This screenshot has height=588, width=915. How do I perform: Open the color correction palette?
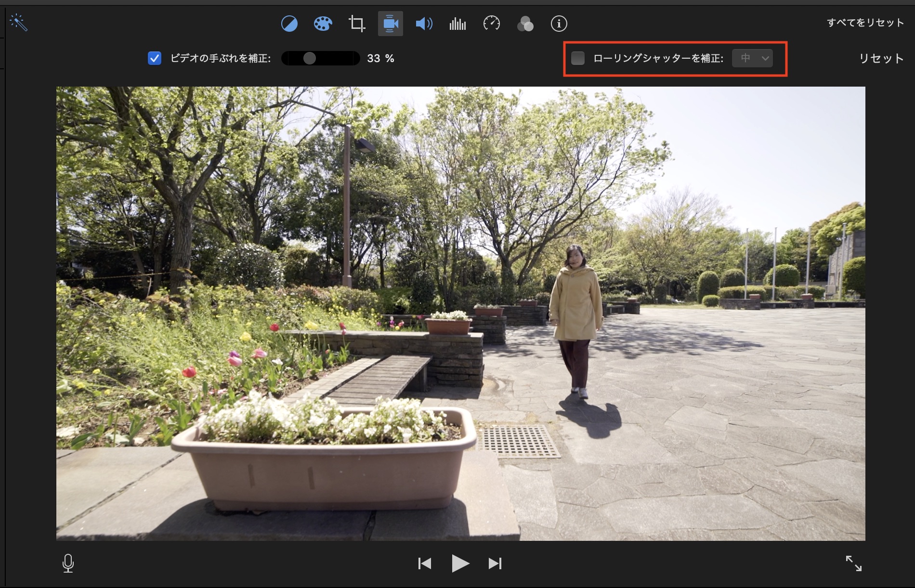tap(323, 24)
